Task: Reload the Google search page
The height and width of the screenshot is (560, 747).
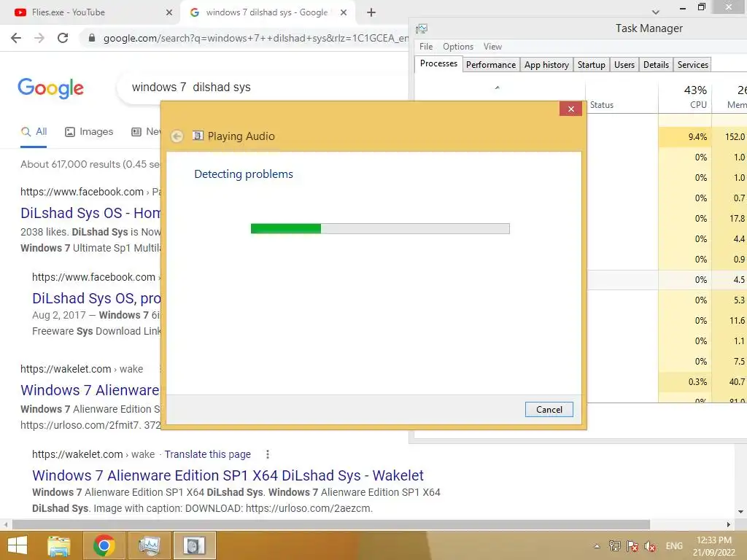Action: (63, 38)
